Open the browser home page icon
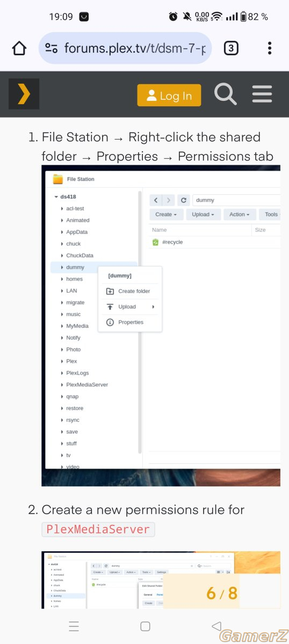The width and height of the screenshot is (289, 644). 19,48
